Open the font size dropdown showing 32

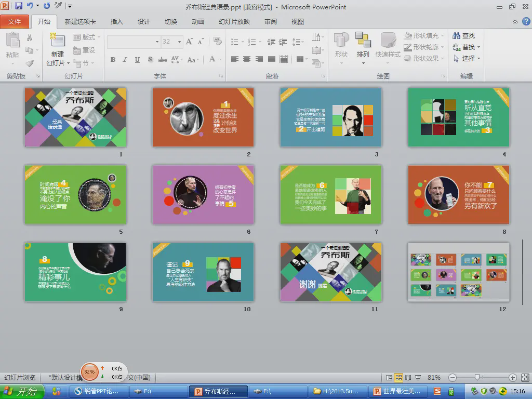point(180,42)
